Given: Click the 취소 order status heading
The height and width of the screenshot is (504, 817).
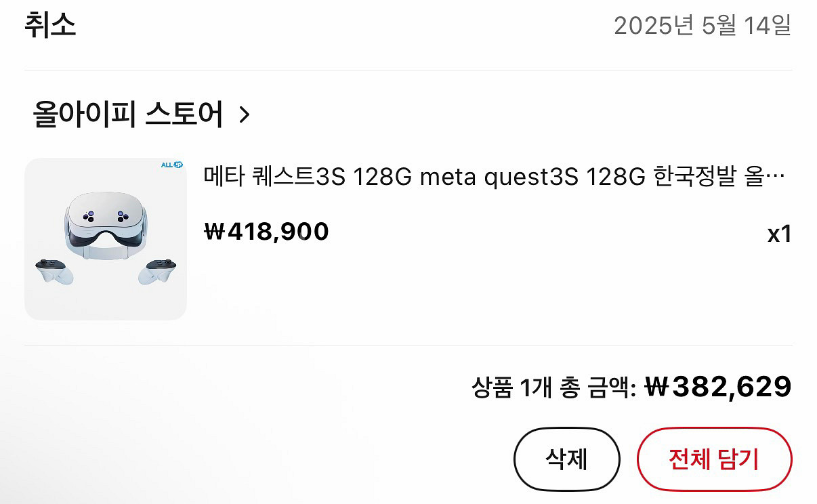Looking at the screenshot, I should (x=50, y=25).
